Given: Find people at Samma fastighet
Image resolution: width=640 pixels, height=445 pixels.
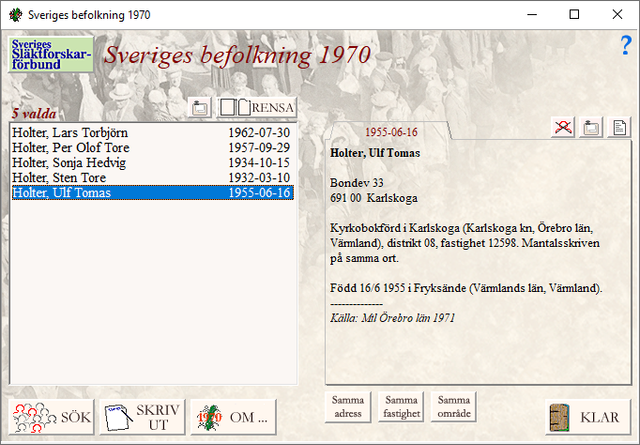Looking at the screenshot, I should pyautogui.click(x=401, y=407).
